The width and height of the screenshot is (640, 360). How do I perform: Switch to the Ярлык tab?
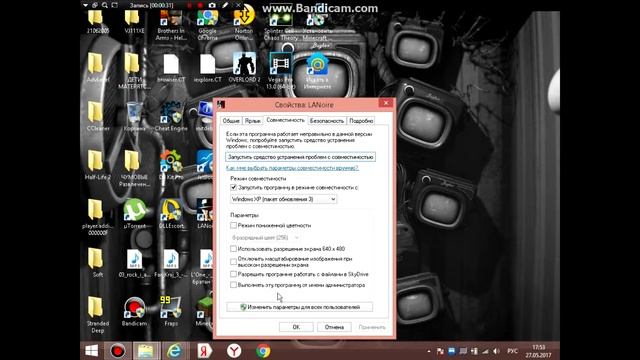[x=253, y=121]
